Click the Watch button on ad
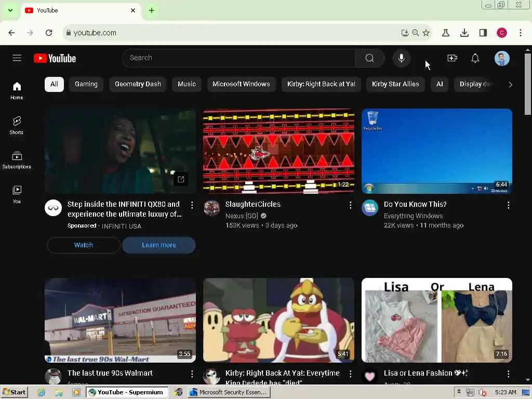532x399 pixels. point(84,245)
